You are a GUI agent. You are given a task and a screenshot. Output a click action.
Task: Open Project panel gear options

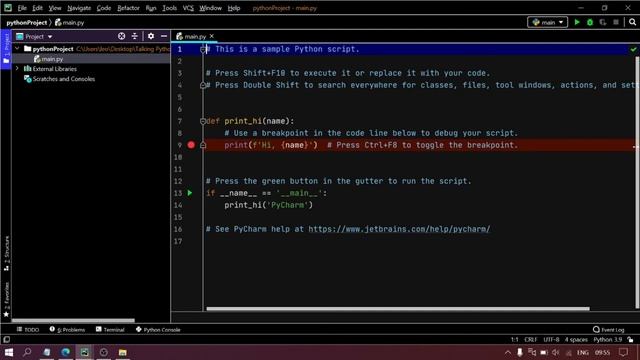(x=151, y=36)
